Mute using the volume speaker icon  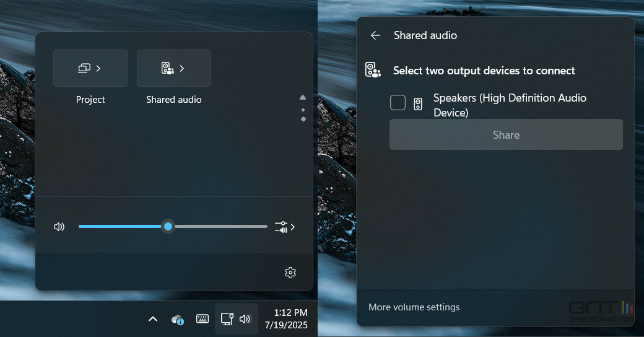click(x=59, y=227)
